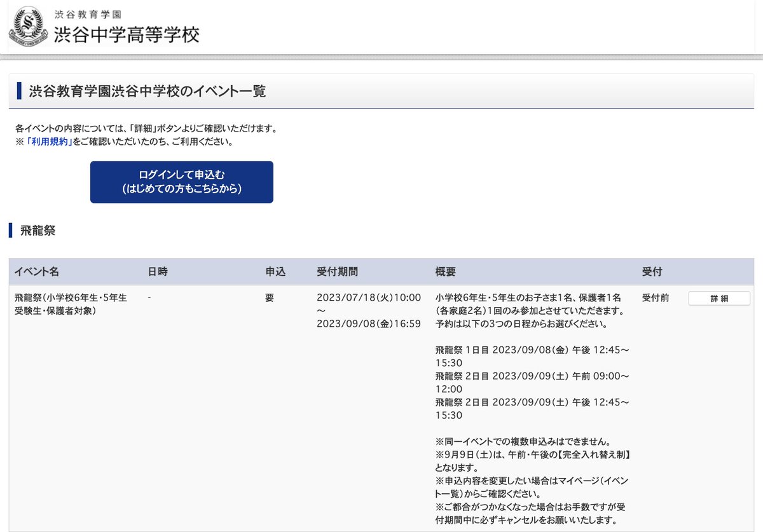Click event name 飛龍祭(小学校6年生・5年生 cell

[71, 304]
